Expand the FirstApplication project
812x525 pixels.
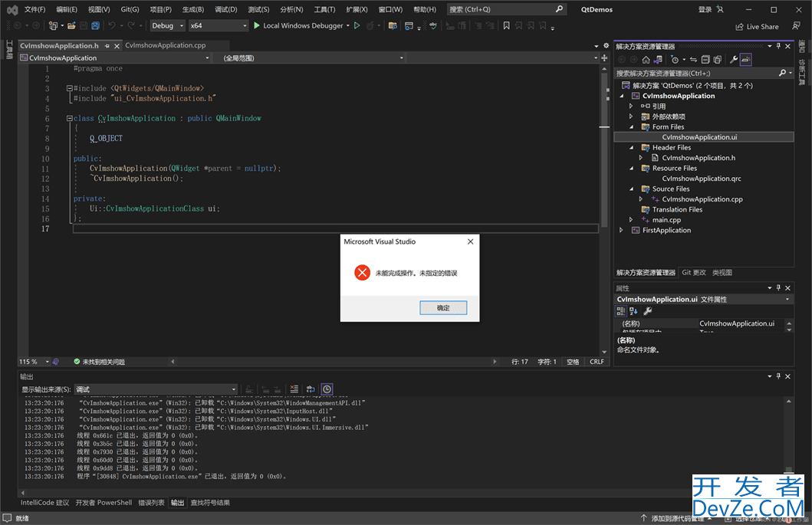tap(621, 231)
